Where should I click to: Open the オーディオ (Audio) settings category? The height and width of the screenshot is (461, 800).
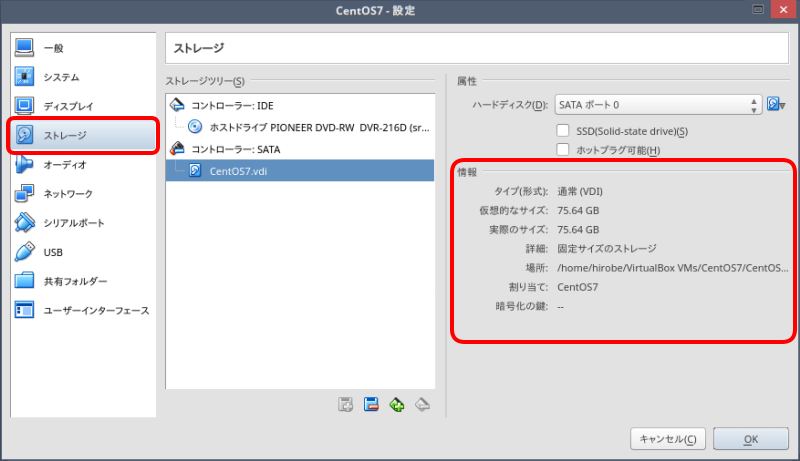(83, 164)
